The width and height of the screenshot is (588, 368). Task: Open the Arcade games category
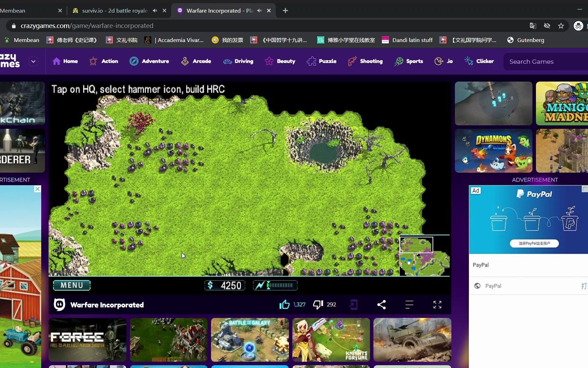pyautogui.click(x=196, y=61)
